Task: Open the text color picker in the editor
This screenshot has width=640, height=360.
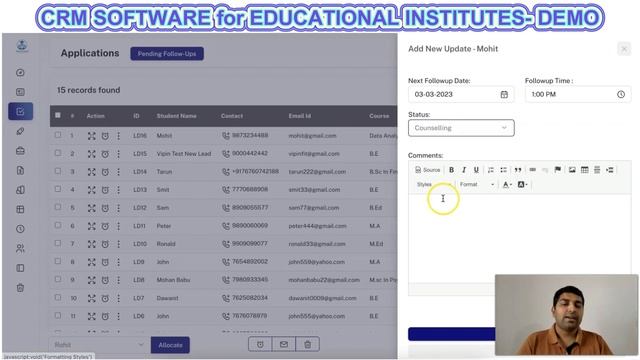Action: coord(507,184)
